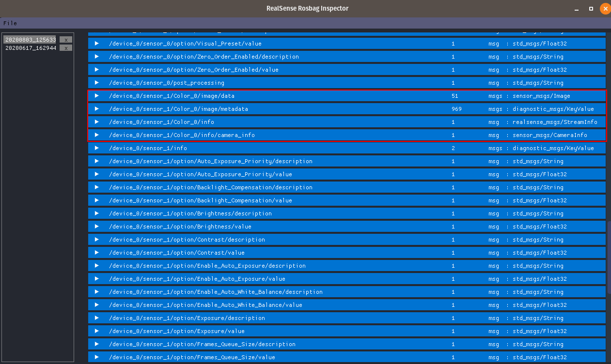Expand Frames_Queue_Size/description arrow
The height and width of the screenshot is (364, 611).
96,344
